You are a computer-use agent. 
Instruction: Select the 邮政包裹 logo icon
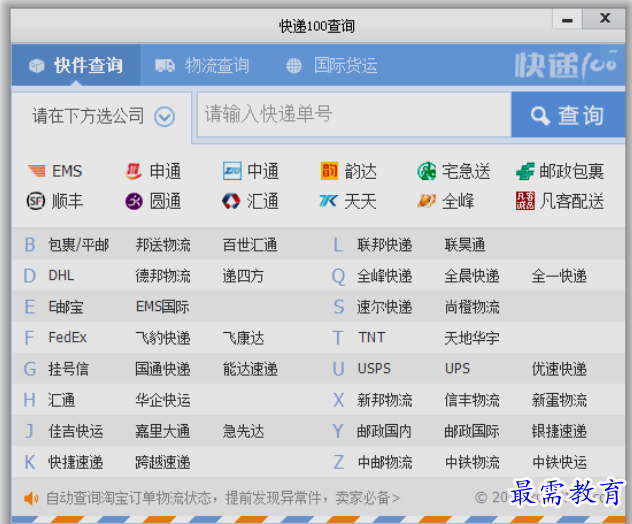(x=525, y=171)
